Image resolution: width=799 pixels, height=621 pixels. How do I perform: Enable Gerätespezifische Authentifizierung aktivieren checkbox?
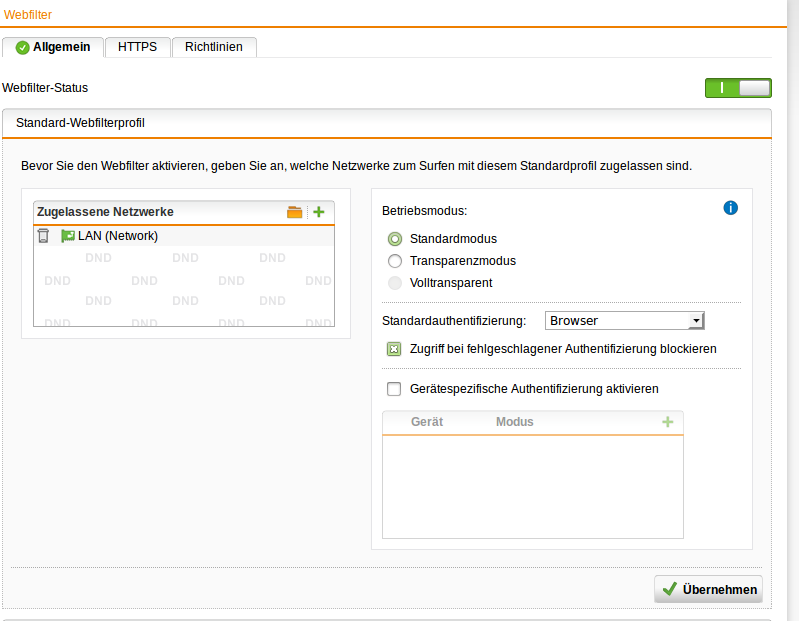tap(394, 389)
